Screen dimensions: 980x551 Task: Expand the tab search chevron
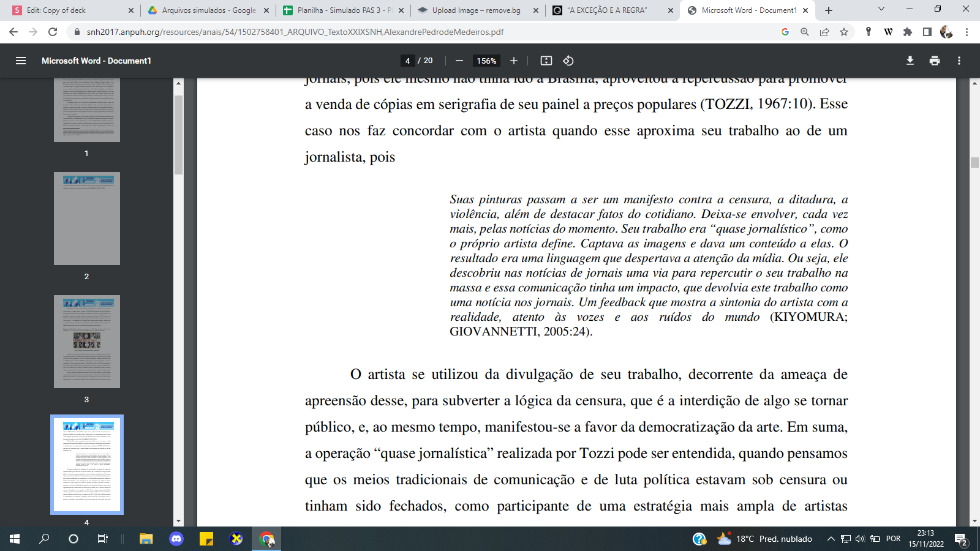click(x=881, y=9)
